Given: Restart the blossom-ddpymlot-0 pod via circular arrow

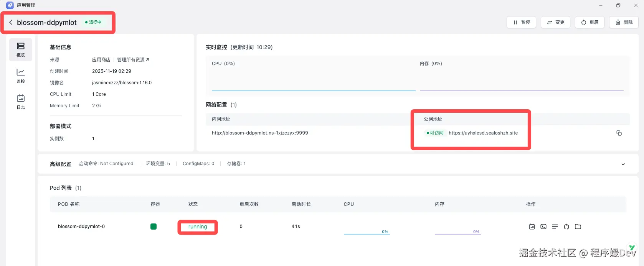Looking at the screenshot, I should coord(566,227).
